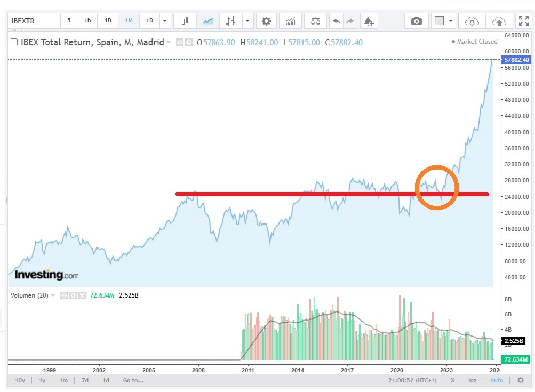The width and height of the screenshot is (535, 392).
Task: Create an alert with the bell icon
Action: (368, 21)
